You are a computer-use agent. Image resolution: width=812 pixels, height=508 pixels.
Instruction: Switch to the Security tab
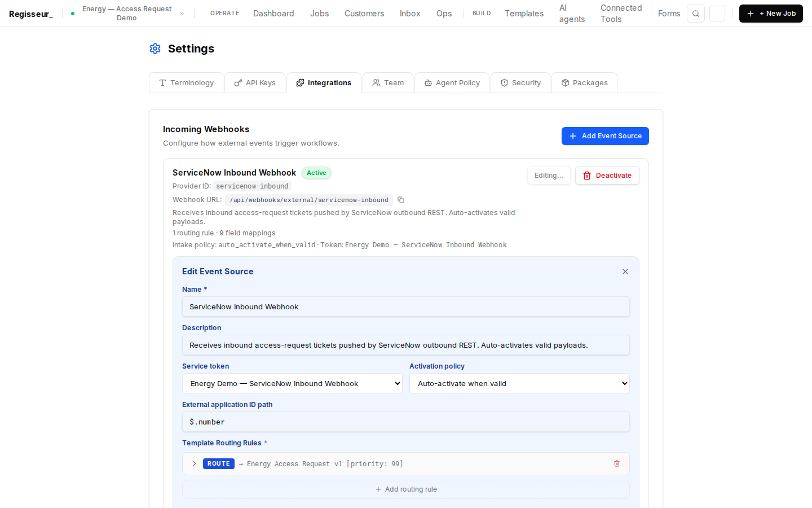tap(520, 82)
